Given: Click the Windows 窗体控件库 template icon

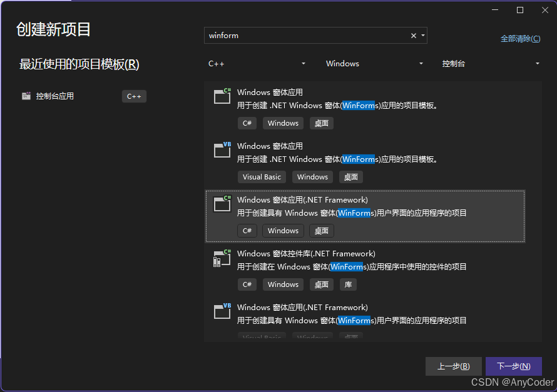Looking at the screenshot, I should pyautogui.click(x=222, y=258).
